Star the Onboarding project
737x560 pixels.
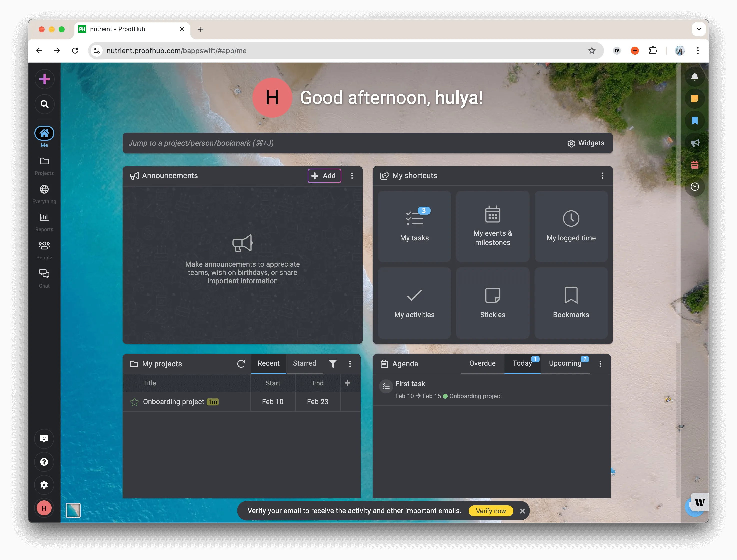pyautogui.click(x=134, y=402)
